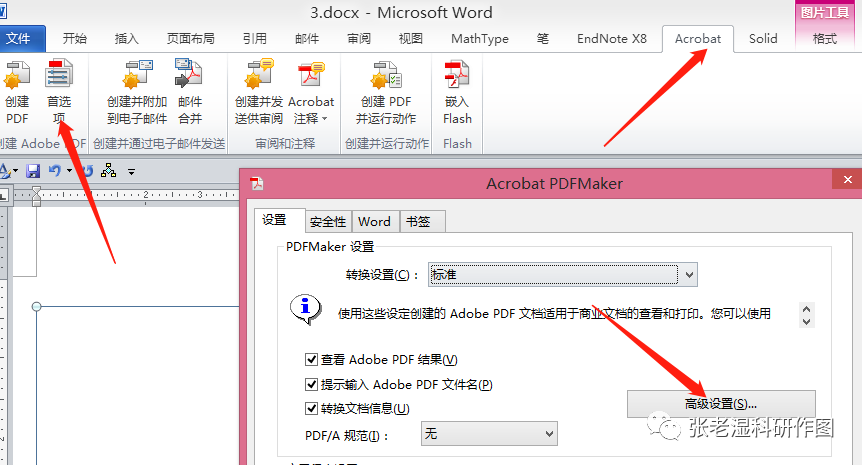
Task: Open the PDF/A compliance (PDF/A 规范) dropdown
Action: [x=489, y=434]
